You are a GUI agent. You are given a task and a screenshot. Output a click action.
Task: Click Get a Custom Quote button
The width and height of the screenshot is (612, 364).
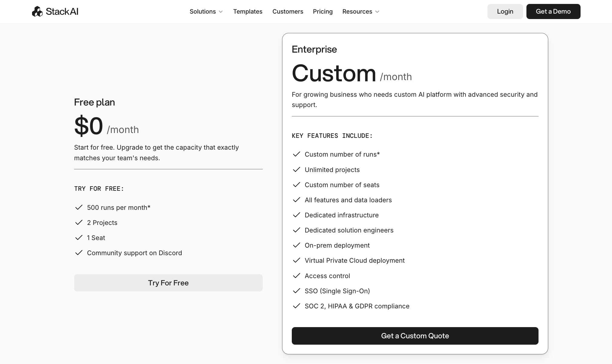pos(415,336)
